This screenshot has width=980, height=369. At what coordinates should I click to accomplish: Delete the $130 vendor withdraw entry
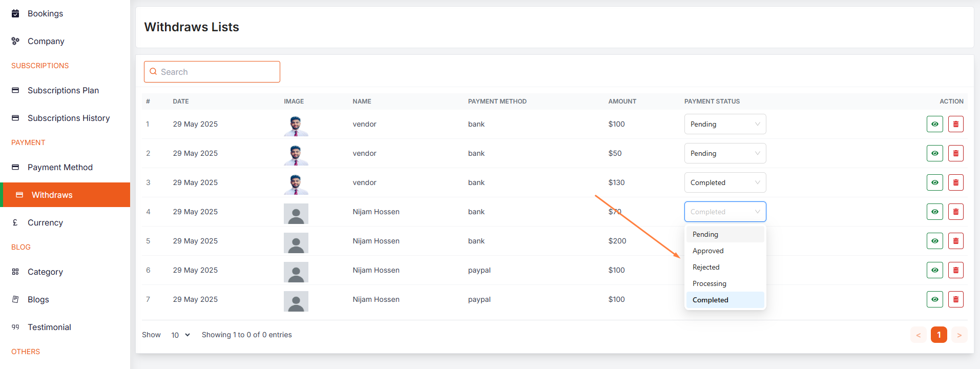click(x=955, y=182)
